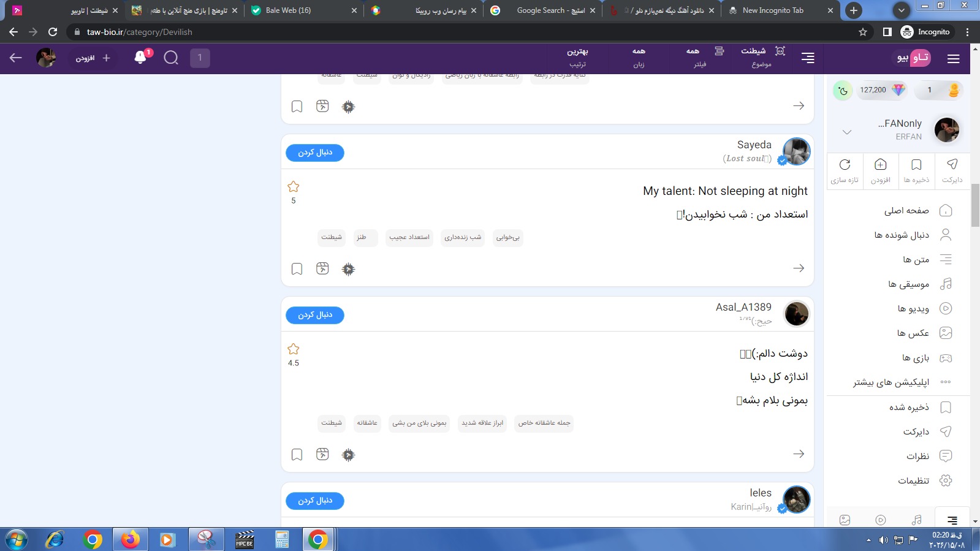The width and height of the screenshot is (980, 551).
Task: Open the hamburger menu beside the تاو بیو logo
Action: pos(953,59)
